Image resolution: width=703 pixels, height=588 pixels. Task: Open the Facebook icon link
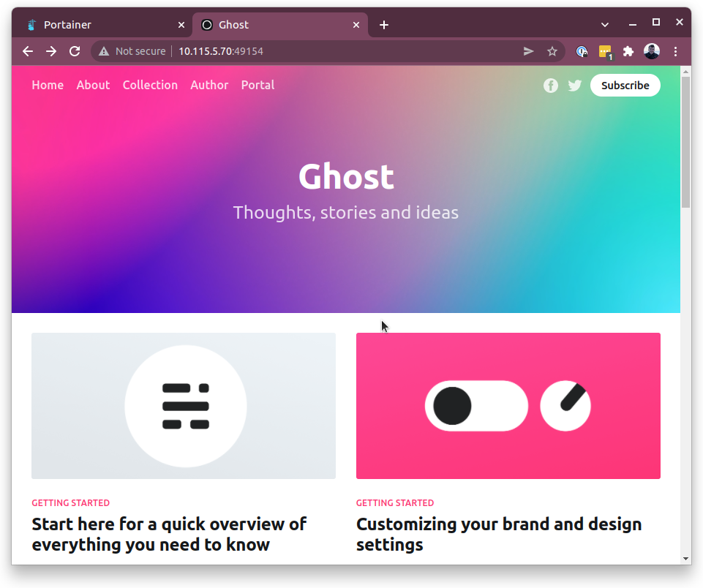(x=551, y=86)
